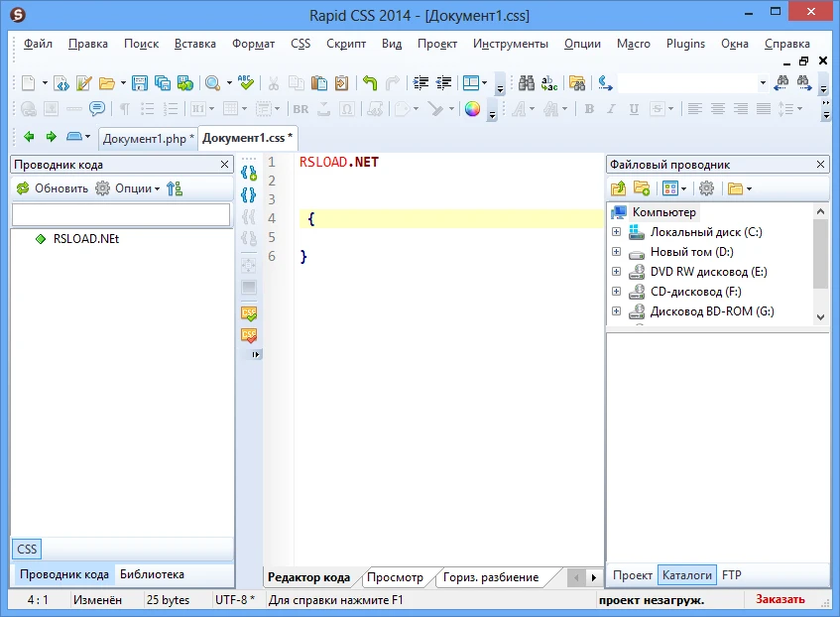Viewport: 840px width, 617px height.
Task: Click the code explorer search field
Action: (121, 214)
